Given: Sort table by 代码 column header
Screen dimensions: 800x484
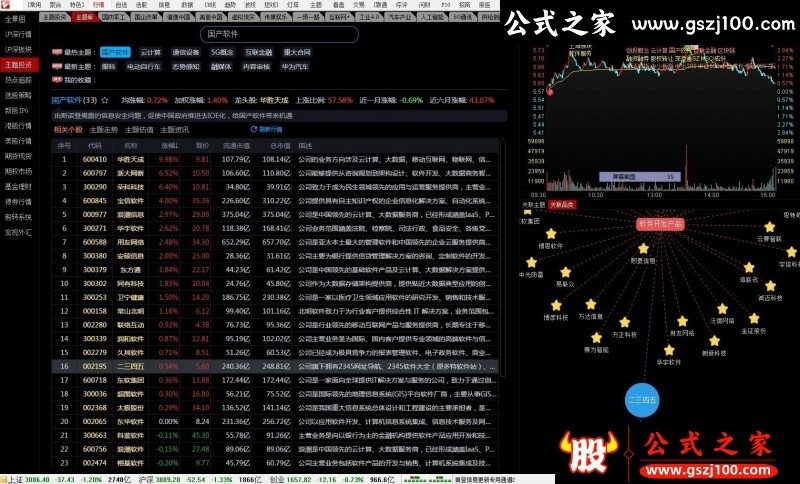Looking at the screenshot, I should click(95, 146).
